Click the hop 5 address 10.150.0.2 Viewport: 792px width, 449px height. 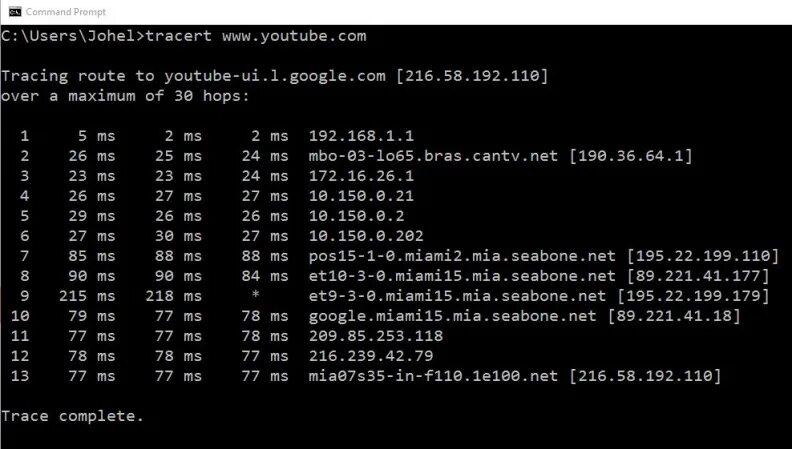pos(357,216)
